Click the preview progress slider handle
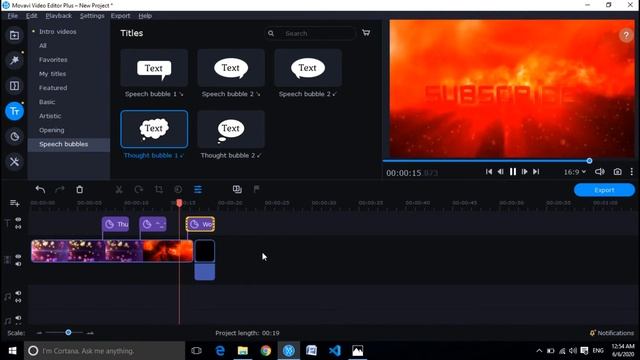 589,161
